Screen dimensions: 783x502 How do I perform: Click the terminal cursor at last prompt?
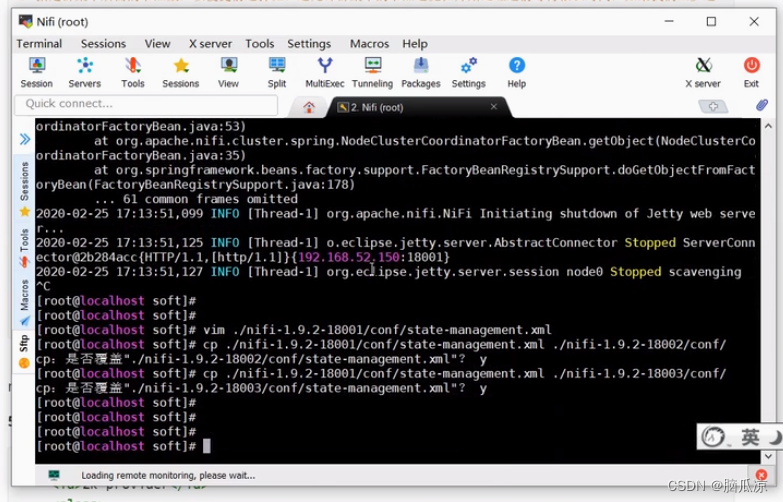pyautogui.click(x=207, y=446)
